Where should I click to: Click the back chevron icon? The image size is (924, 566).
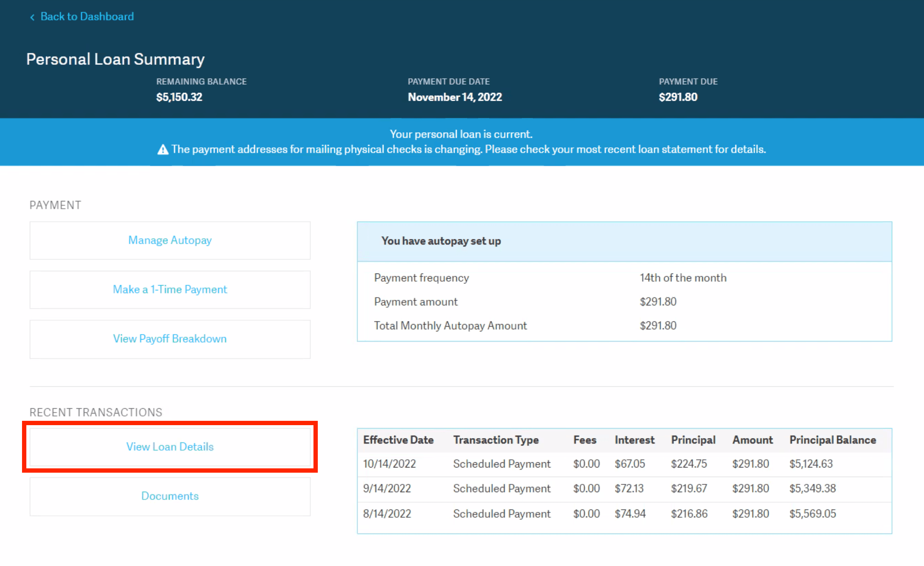[32, 16]
